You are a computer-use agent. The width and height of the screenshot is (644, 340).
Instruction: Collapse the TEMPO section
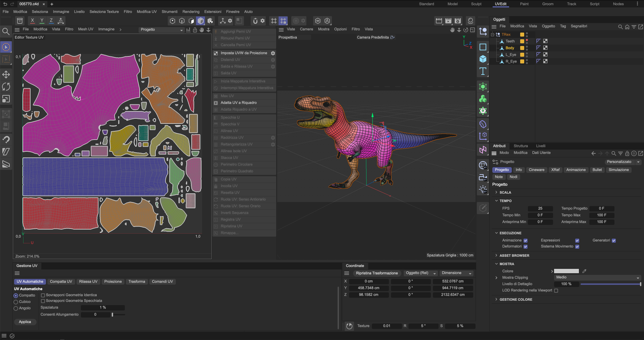click(496, 201)
